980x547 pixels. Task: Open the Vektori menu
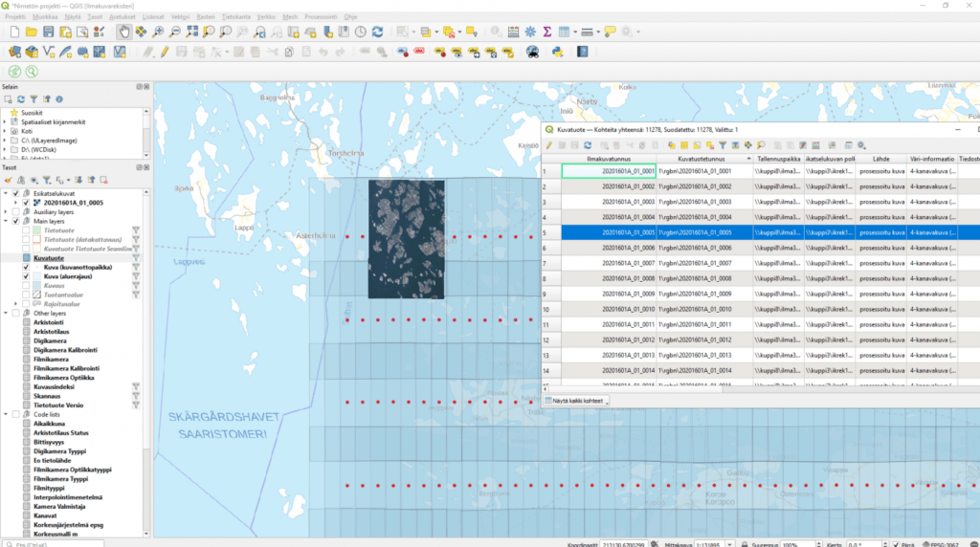[179, 16]
